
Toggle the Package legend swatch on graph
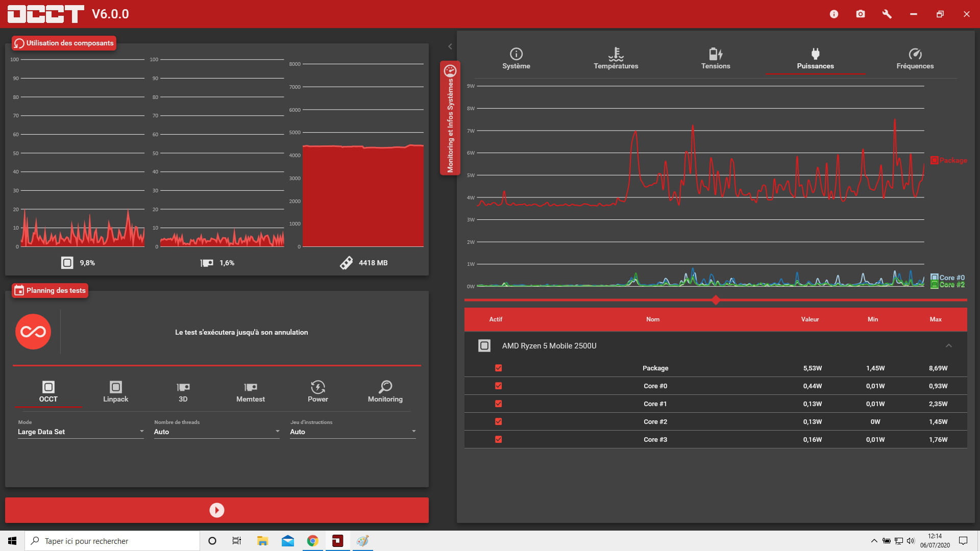(934, 160)
